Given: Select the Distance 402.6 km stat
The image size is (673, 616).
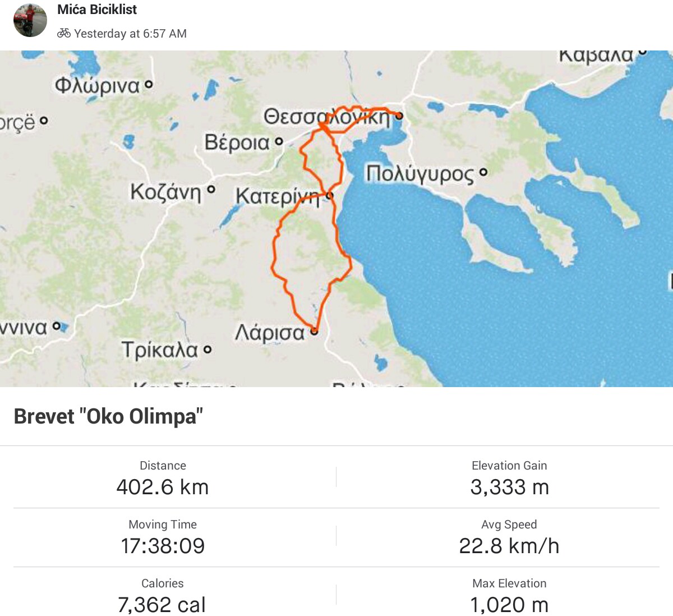Looking at the screenshot, I should coord(163,479).
